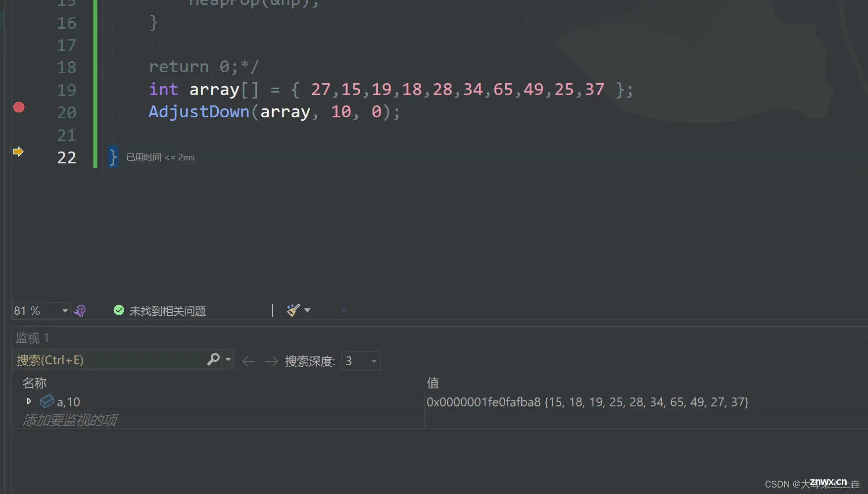Click the number 27 in the array initializer
868x494 pixels.
click(321, 89)
